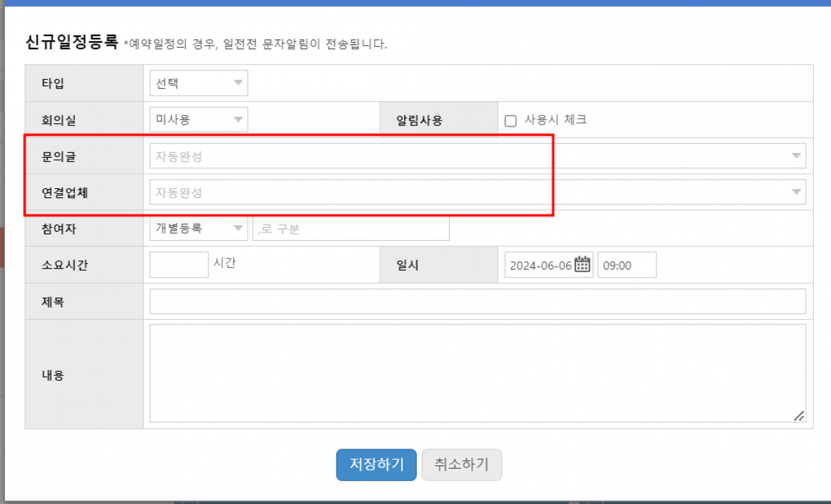Screen dimensions: 831x504
Task: Open the 참여자 개별등록 dropdown
Action: coord(198,228)
